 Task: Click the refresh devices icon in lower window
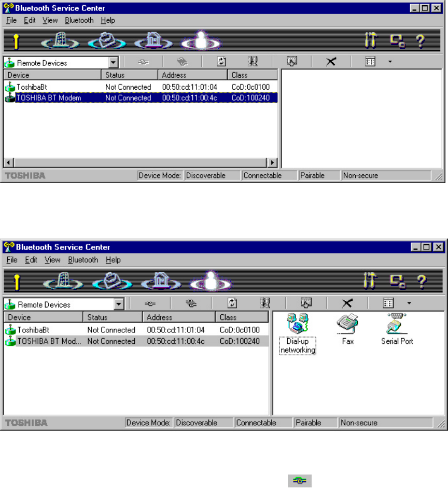click(232, 303)
